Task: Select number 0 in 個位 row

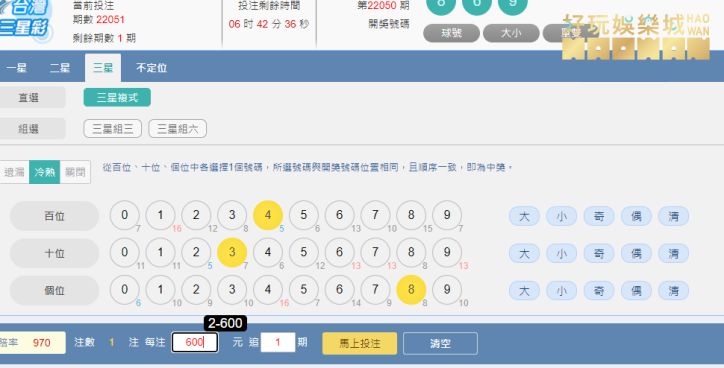Action: 125,290
